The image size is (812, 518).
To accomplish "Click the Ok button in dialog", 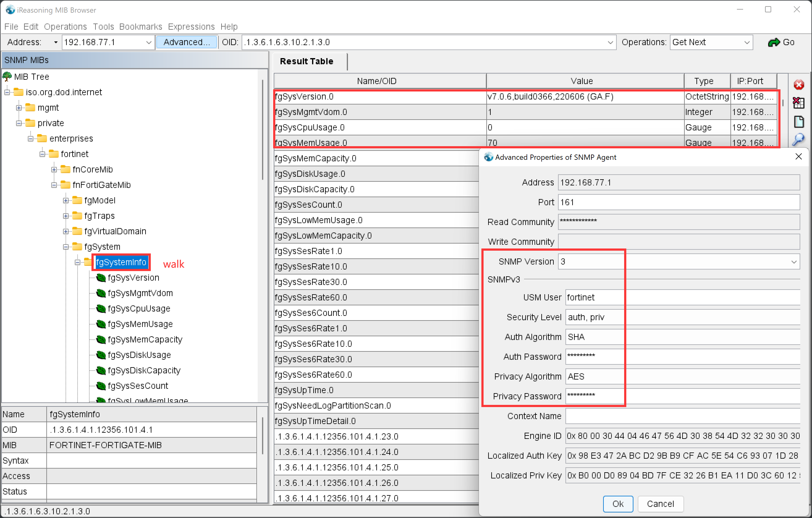I will (x=617, y=503).
